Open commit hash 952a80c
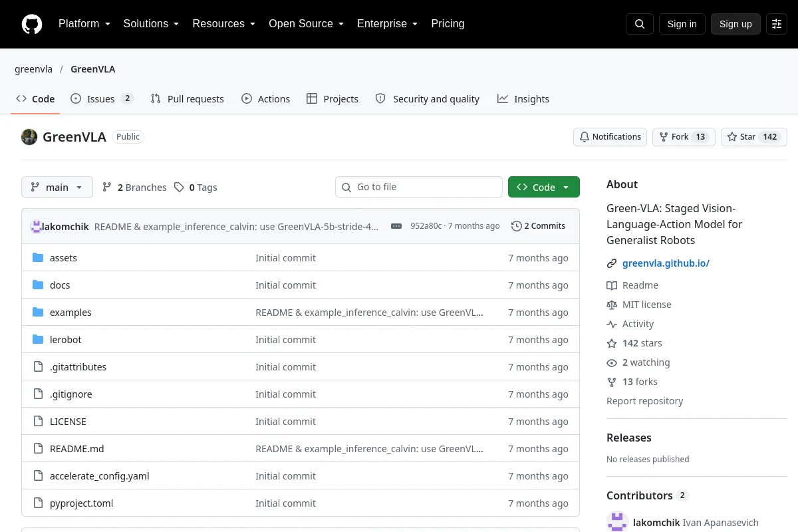 (x=426, y=226)
